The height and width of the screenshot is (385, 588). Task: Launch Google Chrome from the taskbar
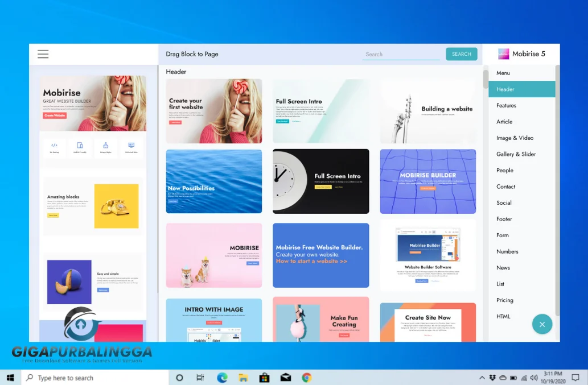coord(306,378)
